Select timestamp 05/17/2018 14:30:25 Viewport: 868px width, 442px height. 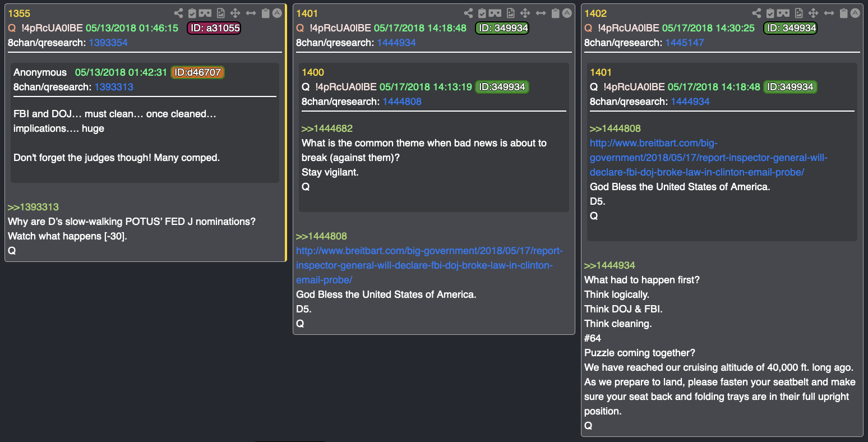tap(708, 28)
